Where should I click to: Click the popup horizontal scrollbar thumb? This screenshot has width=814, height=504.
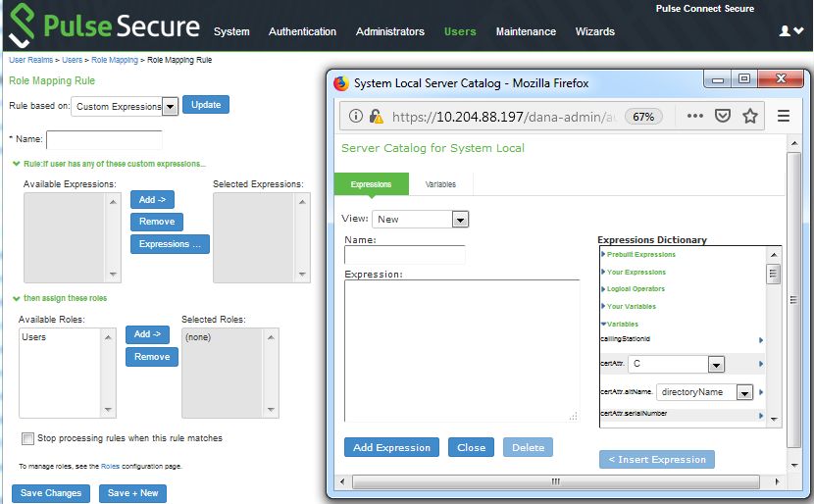point(555,481)
